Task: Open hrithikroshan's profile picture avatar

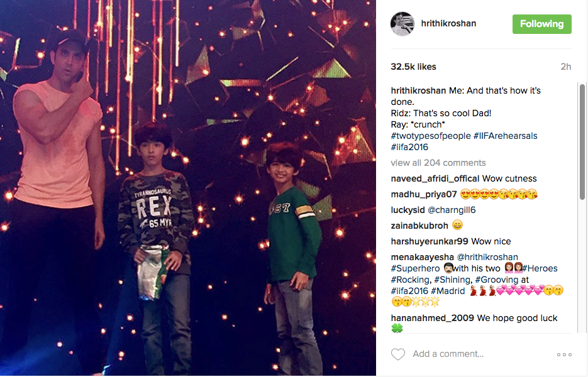Action: [402, 24]
